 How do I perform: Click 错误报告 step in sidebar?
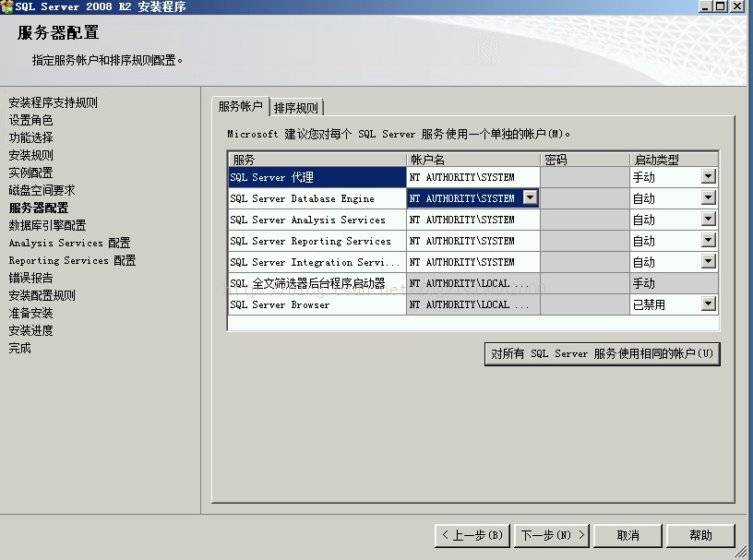pyautogui.click(x=30, y=278)
